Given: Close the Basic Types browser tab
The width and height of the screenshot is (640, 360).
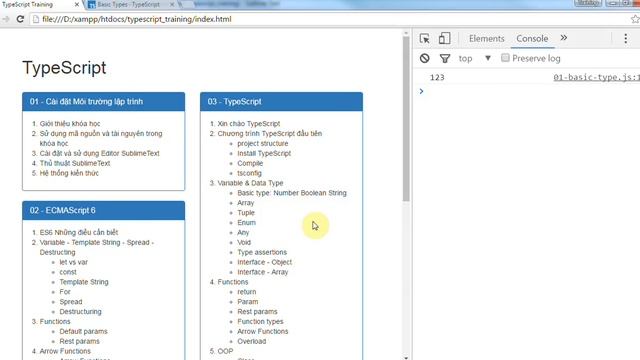Looking at the screenshot, I should click(172, 4).
